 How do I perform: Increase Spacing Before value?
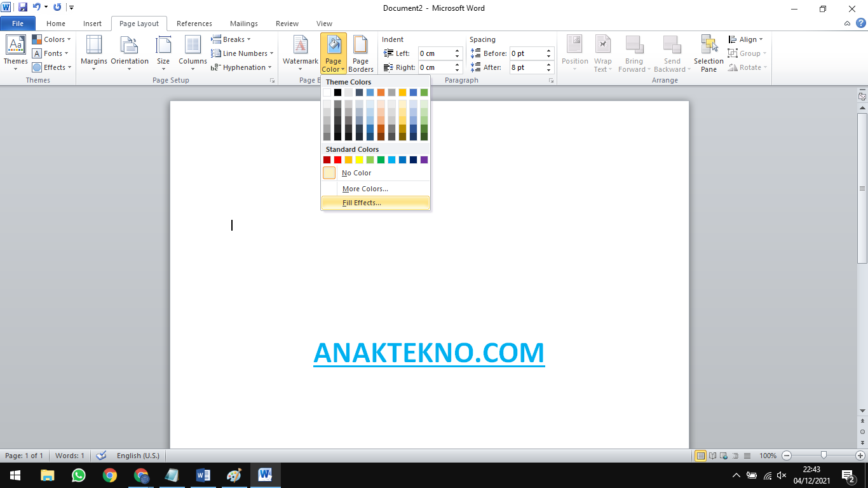[x=550, y=51]
